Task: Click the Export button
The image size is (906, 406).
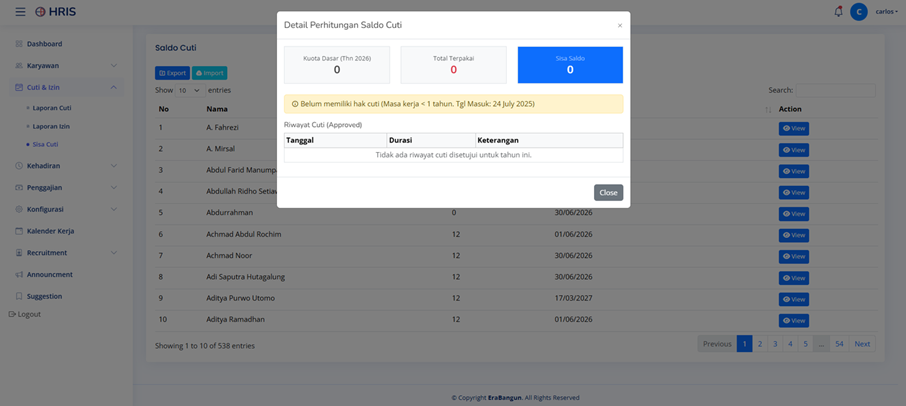Action: click(x=172, y=73)
